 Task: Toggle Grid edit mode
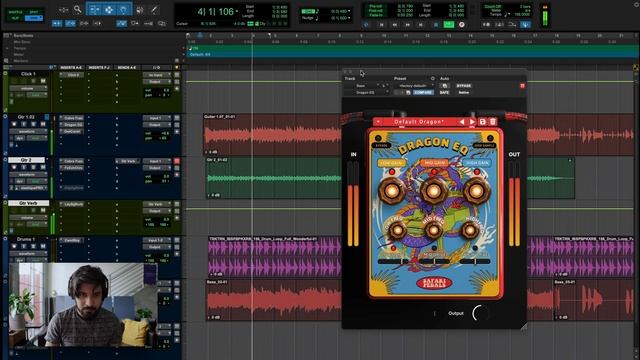33,18
